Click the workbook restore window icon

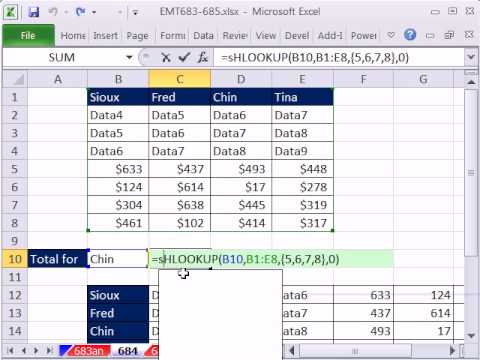coord(449,35)
